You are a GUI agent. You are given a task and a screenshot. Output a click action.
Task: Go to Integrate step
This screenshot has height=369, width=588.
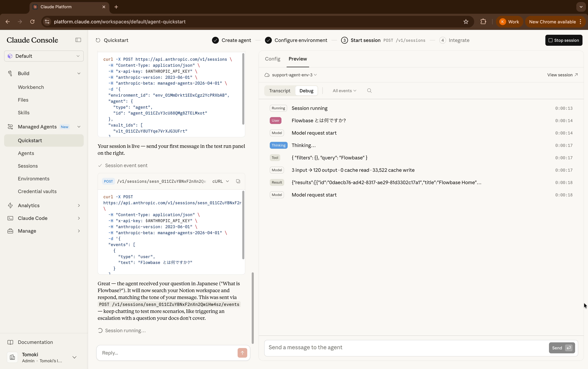454,40
